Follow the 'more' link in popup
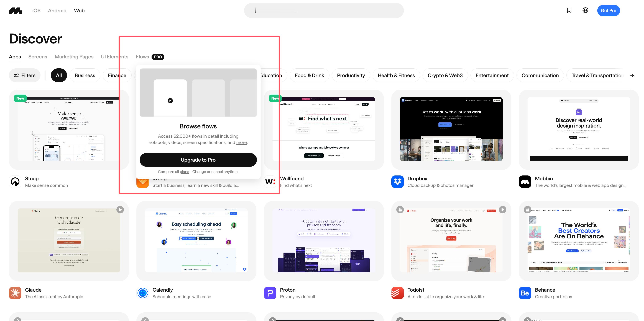 tap(241, 142)
